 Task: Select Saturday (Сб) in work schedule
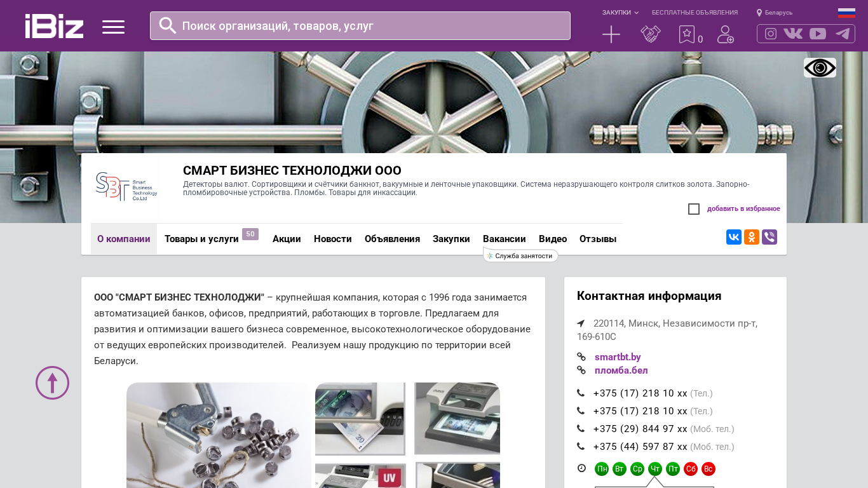coord(691,469)
